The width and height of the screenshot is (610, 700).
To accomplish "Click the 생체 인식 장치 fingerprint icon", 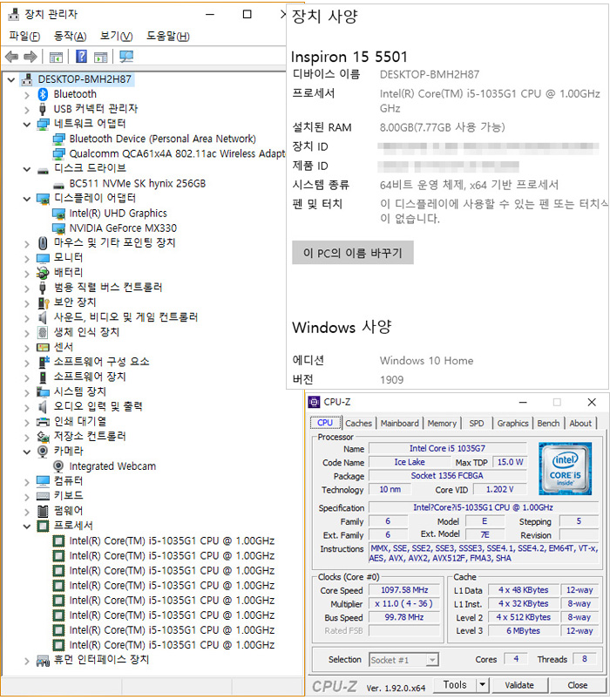I will pos(43,333).
